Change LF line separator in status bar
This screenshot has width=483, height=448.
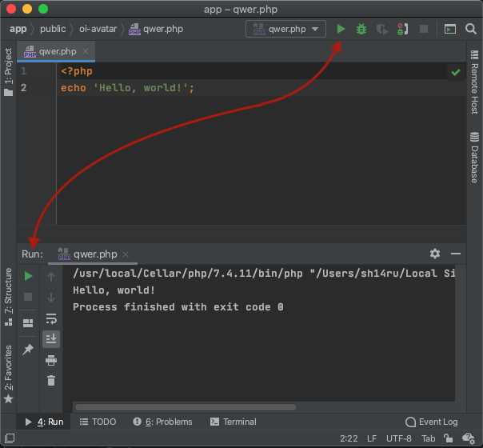point(372,438)
